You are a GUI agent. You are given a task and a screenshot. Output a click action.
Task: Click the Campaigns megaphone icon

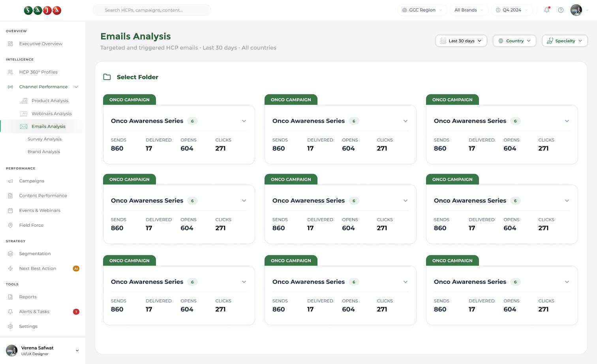tap(11, 181)
